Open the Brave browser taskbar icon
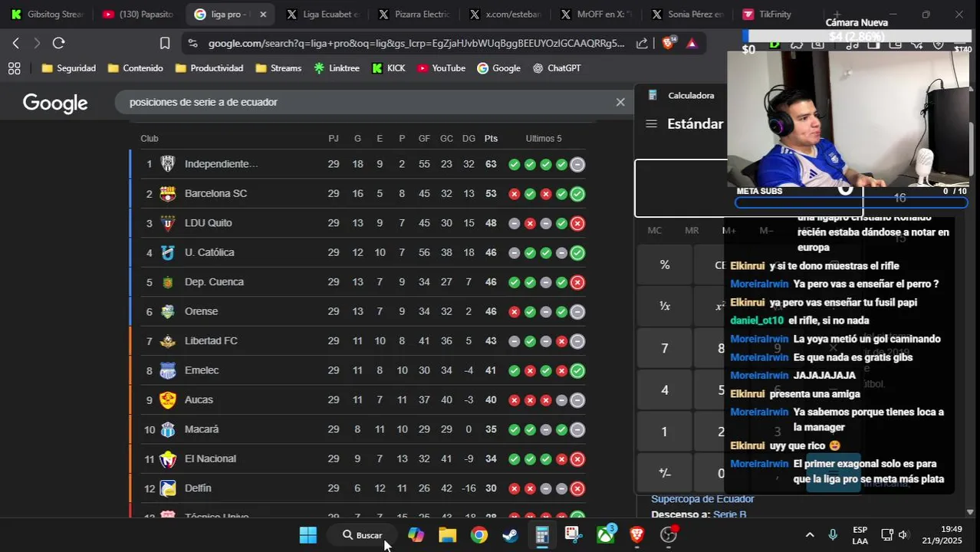Viewport: 980px width, 552px height. point(636,535)
